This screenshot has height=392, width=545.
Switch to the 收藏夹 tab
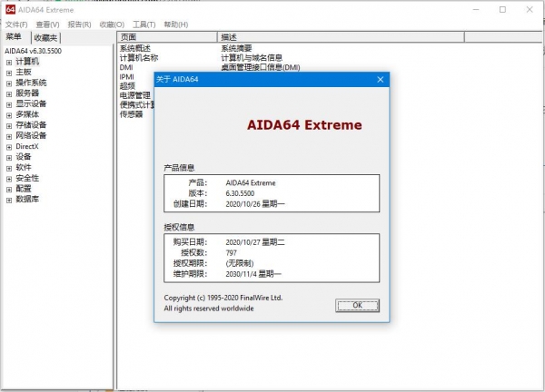click(45, 37)
